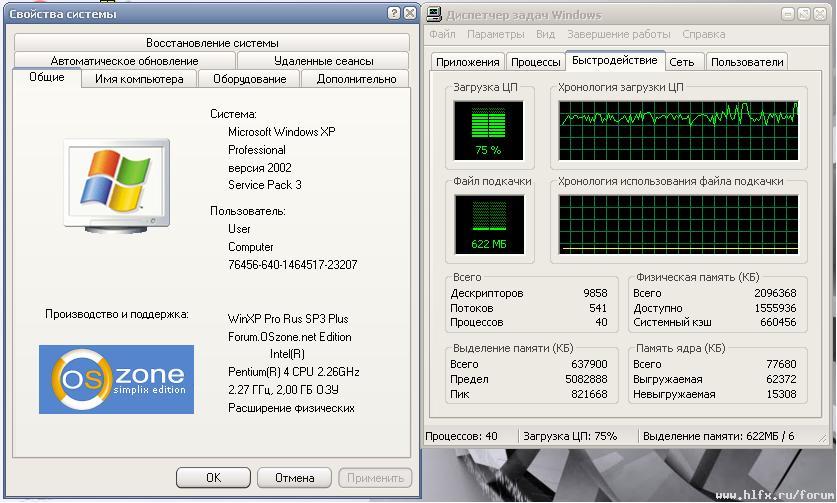
Task: Switch to the Процессы tab
Action: pos(535,62)
